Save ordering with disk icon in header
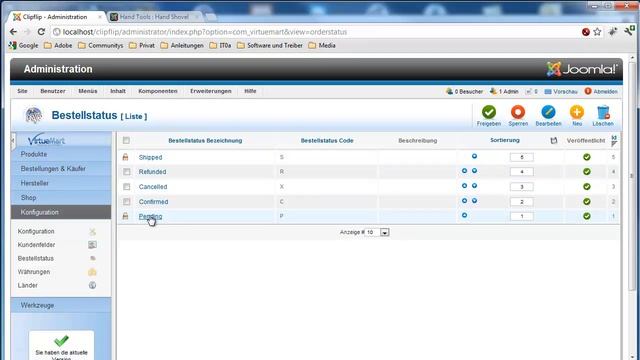This screenshot has width=640, height=360. [553, 140]
